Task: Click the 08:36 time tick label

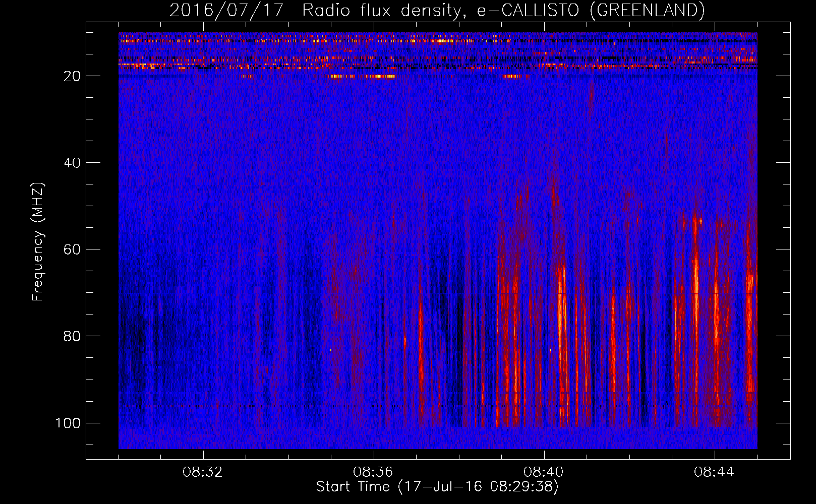Action: [373, 472]
